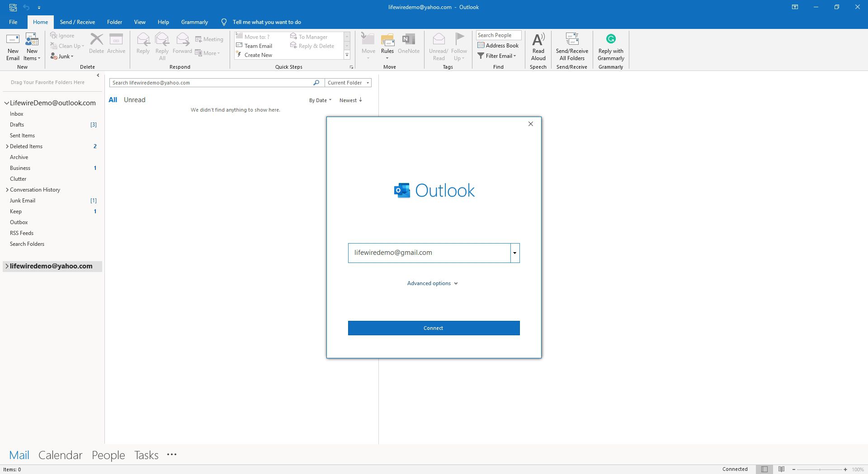The image size is (868, 474).
Task: Show Unread messages only
Action: coord(134,100)
